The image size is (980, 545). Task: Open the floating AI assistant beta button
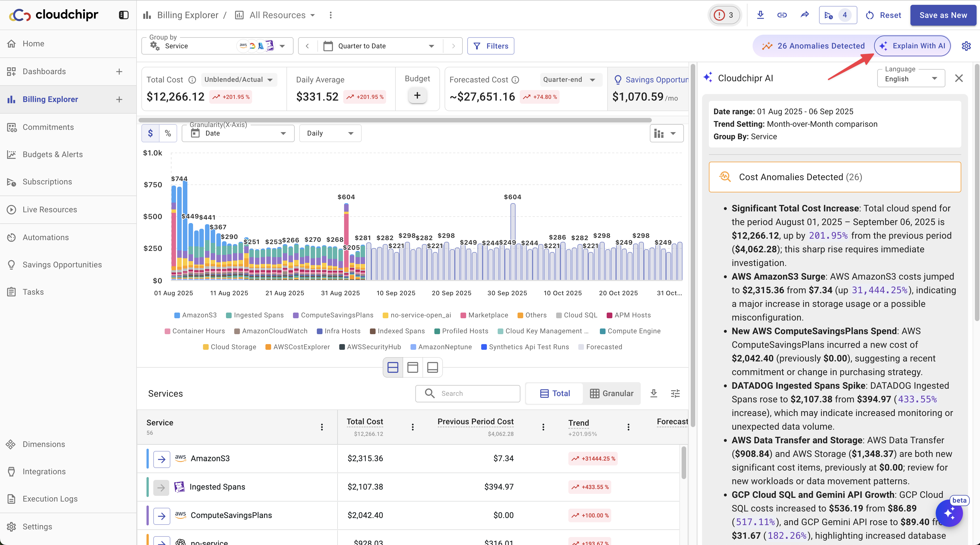(x=949, y=513)
